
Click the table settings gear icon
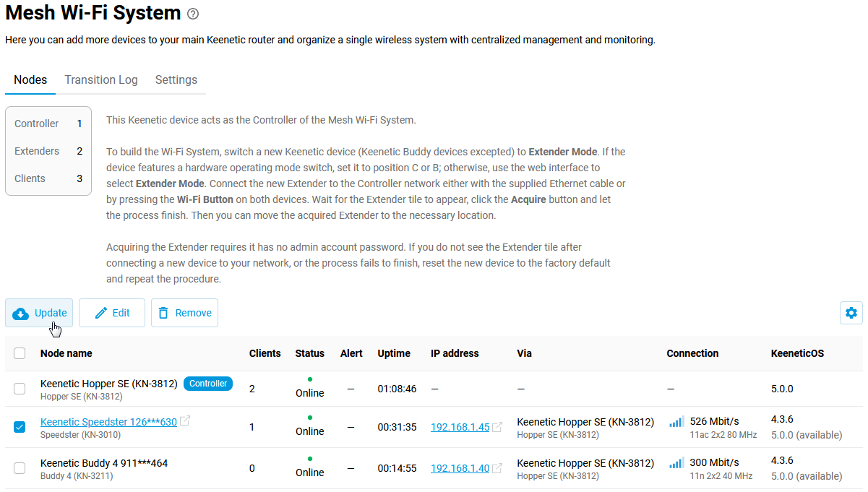pos(851,313)
